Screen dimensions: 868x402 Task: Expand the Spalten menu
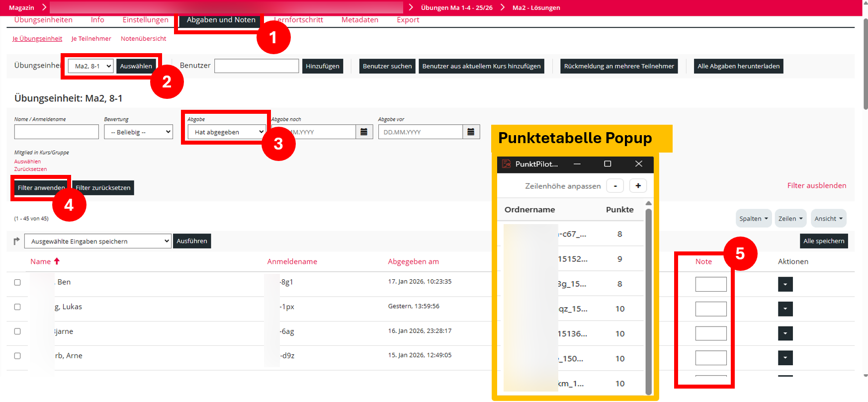pos(754,219)
